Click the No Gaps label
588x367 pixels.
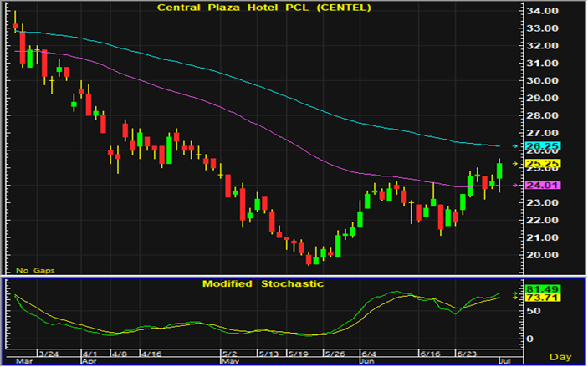[35, 271]
